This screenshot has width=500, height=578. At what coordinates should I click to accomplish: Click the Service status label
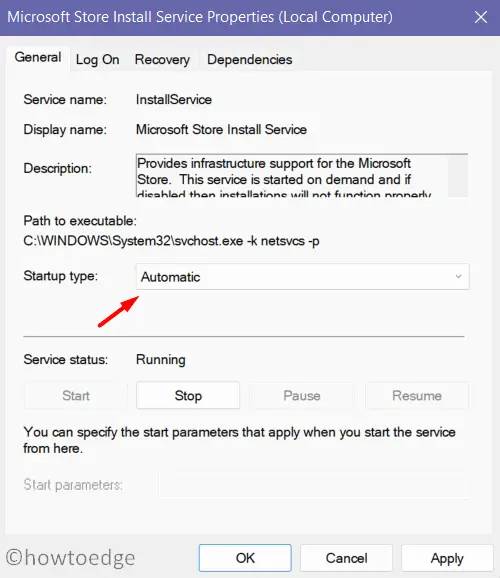tap(66, 359)
